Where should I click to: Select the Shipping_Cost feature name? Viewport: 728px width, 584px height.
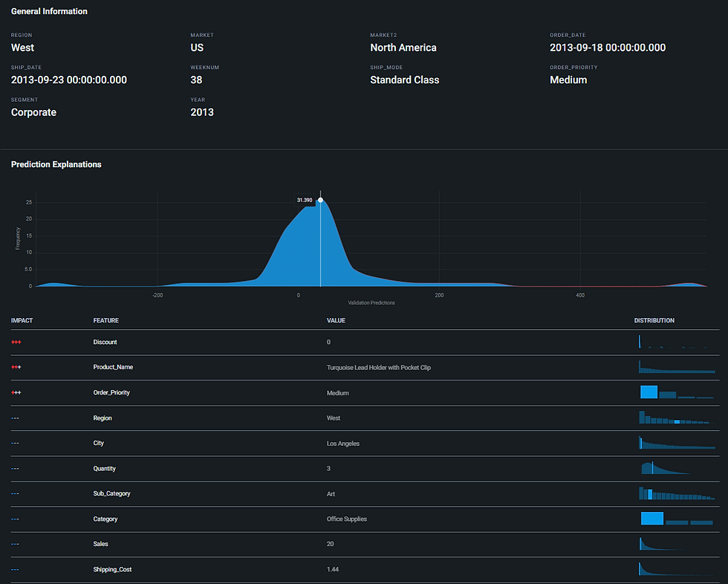click(112, 570)
